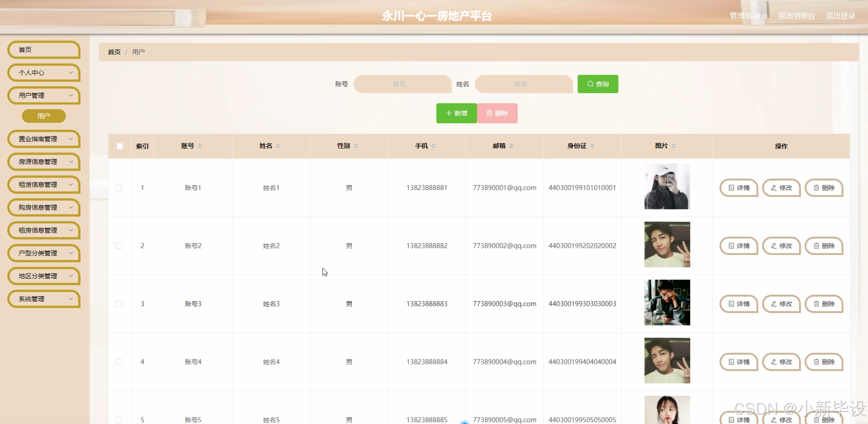Expand the 房源信息管理 sidebar menu
The height and width of the screenshot is (424, 868).
tap(44, 162)
